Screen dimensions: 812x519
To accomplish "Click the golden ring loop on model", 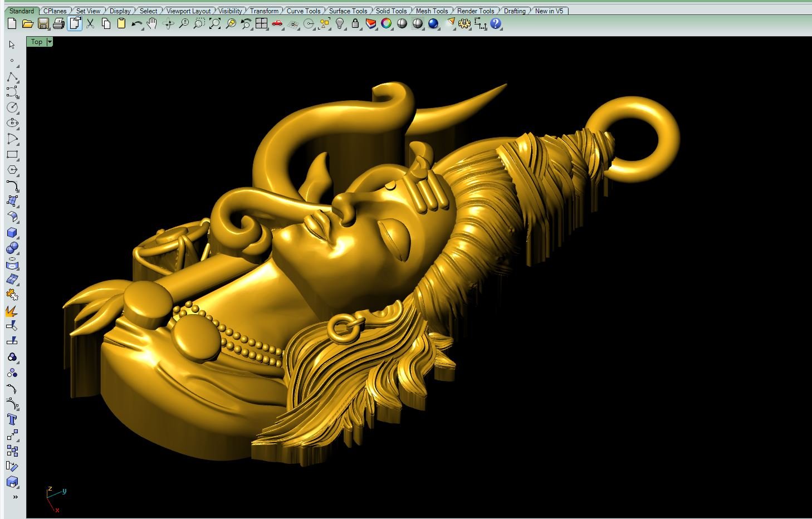I will (671, 136).
